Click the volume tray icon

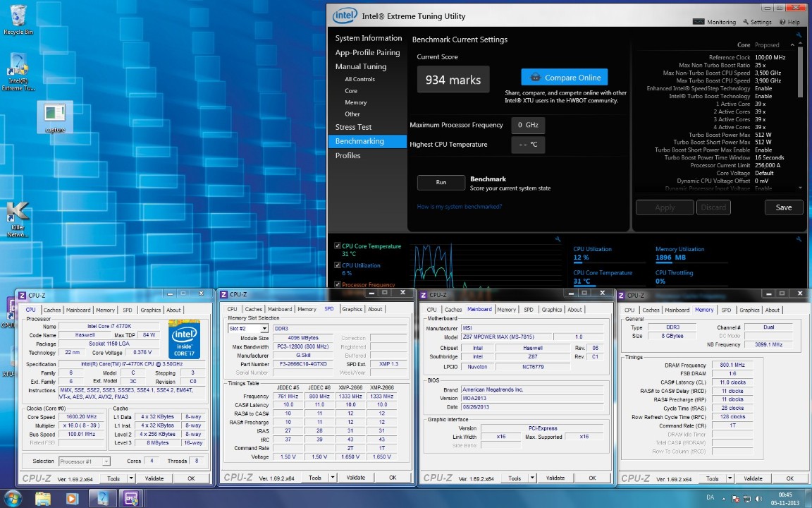[759, 499]
